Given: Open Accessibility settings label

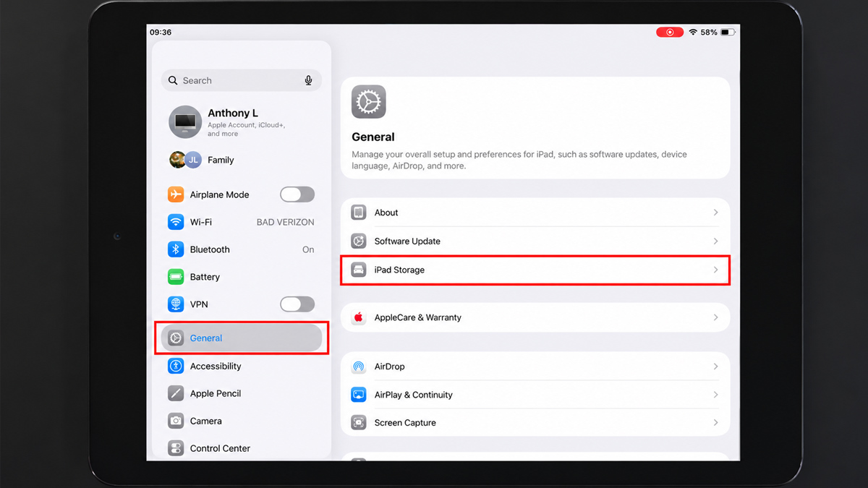Looking at the screenshot, I should [216, 366].
